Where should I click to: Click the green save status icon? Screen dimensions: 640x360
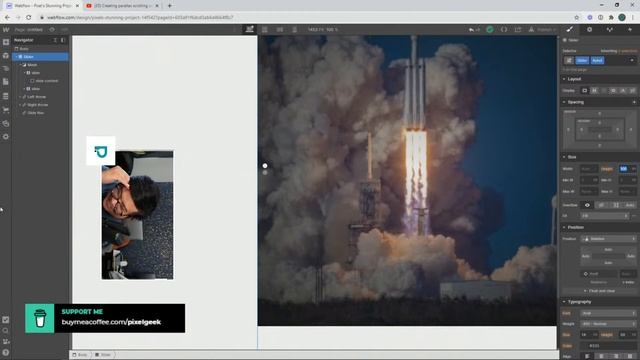coord(490,29)
